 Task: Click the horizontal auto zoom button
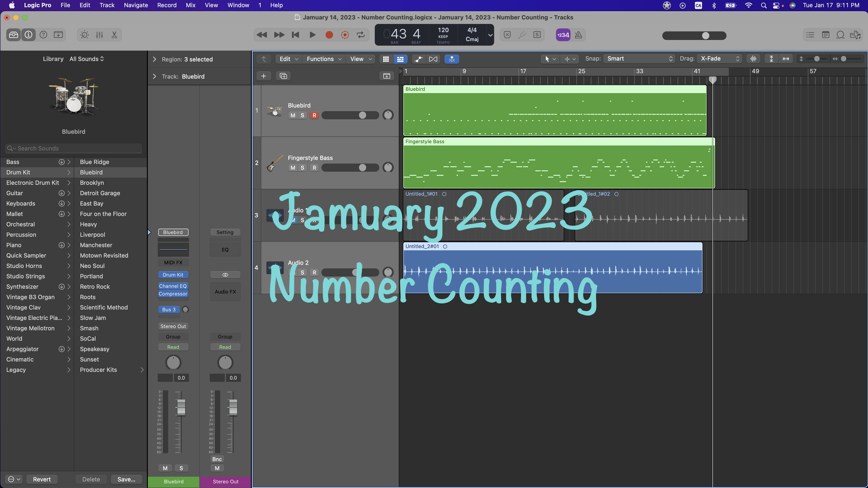[x=786, y=59]
